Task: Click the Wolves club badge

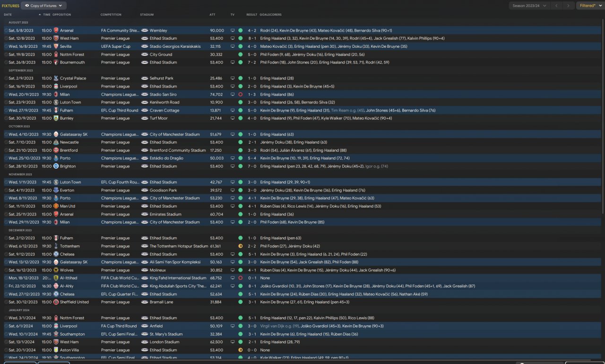Action: coord(56,270)
